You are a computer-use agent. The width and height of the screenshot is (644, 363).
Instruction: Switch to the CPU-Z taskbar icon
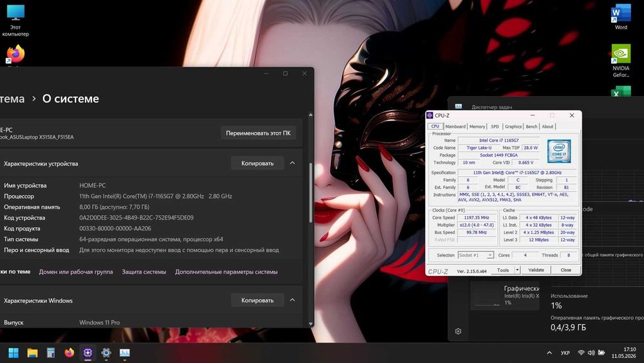tap(88, 353)
